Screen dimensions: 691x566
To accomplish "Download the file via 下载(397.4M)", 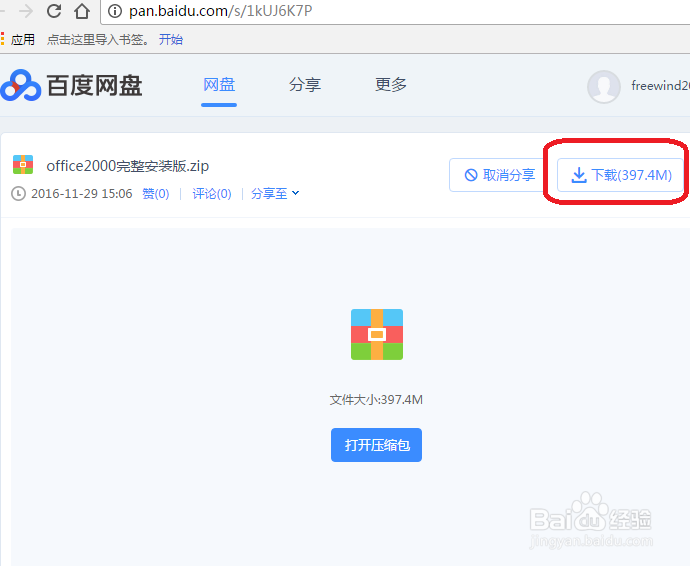I will [x=620, y=175].
